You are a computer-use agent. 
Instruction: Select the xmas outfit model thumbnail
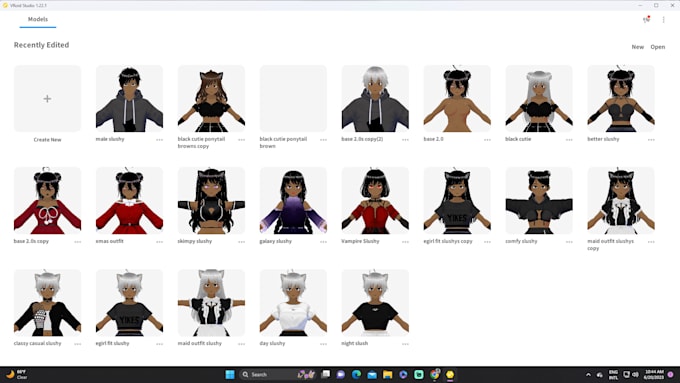pyautogui.click(x=129, y=200)
